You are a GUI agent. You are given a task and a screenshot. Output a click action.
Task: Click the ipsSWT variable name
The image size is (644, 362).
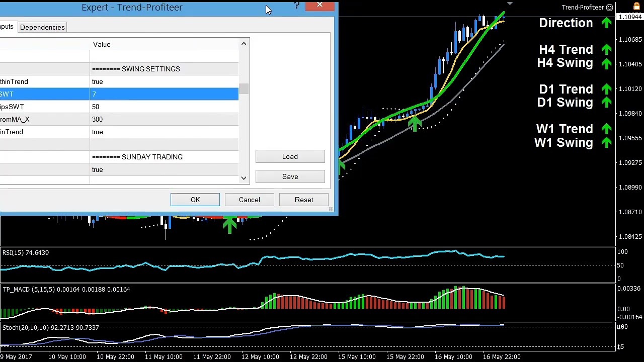(12, 107)
